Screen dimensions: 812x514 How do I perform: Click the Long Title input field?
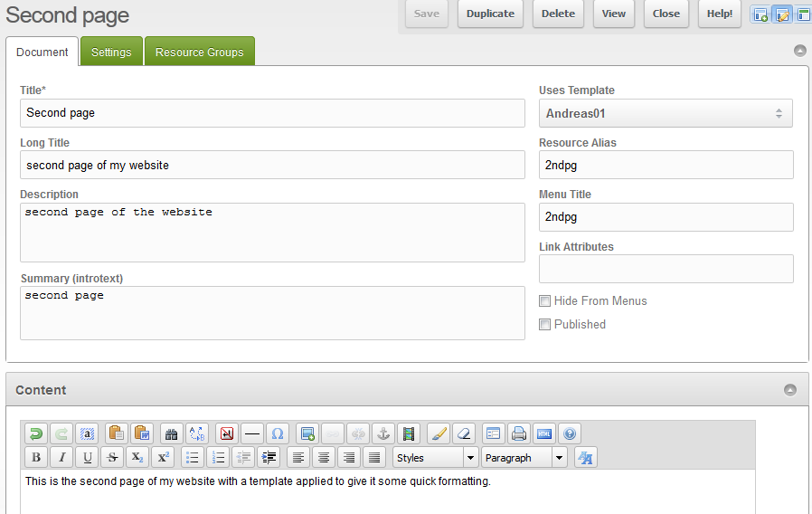272,165
